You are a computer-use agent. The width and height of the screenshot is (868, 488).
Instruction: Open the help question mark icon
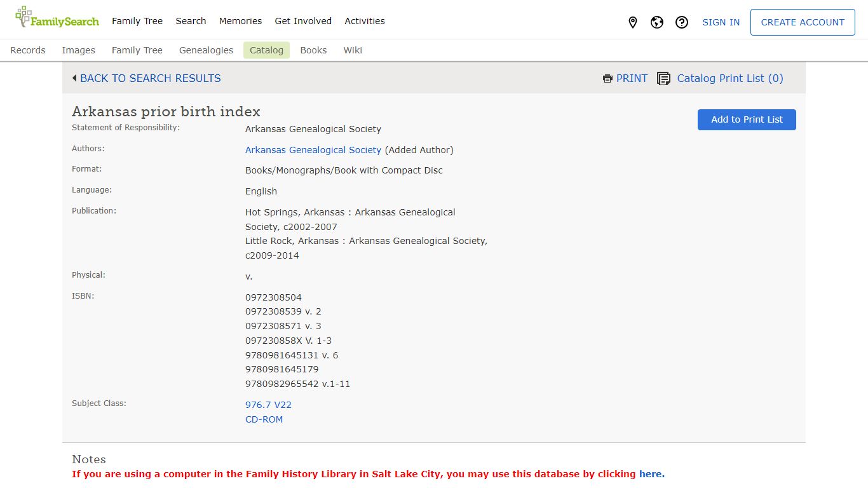click(682, 22)
